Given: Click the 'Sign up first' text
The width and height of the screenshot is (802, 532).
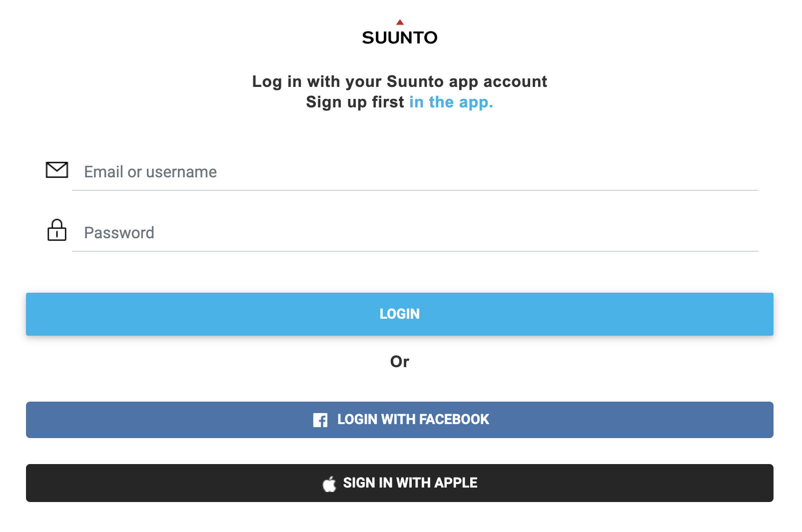Looking at the screenshot, I should 355,102.
